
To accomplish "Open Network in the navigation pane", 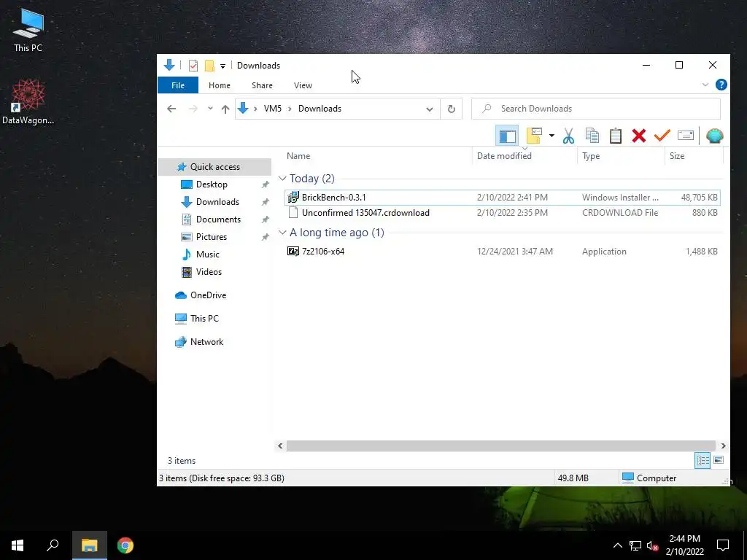I will point(206,342).
